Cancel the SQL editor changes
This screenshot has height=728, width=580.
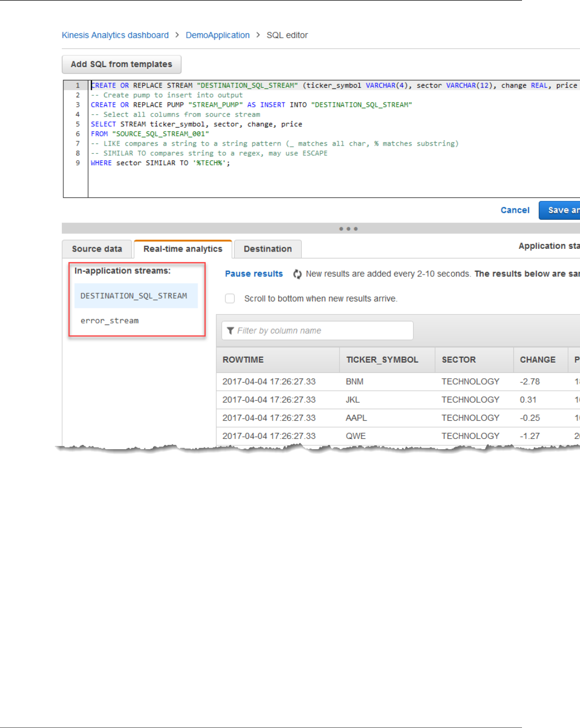514,210
